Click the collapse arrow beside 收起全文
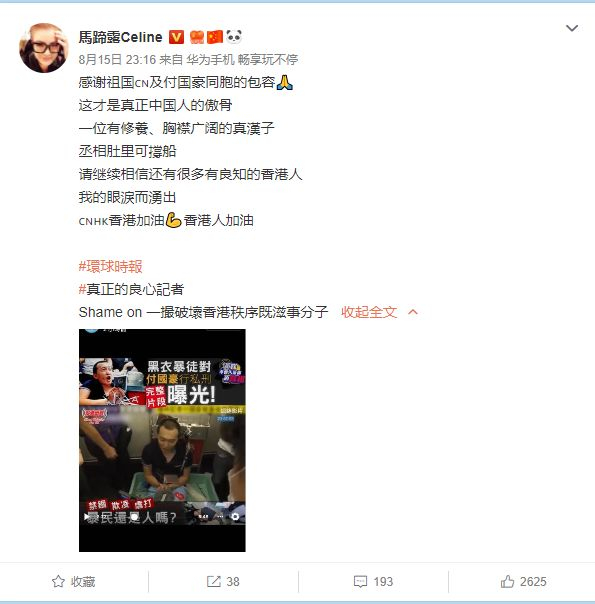Viewport: 595px width, 604px height. click(412, 312)
